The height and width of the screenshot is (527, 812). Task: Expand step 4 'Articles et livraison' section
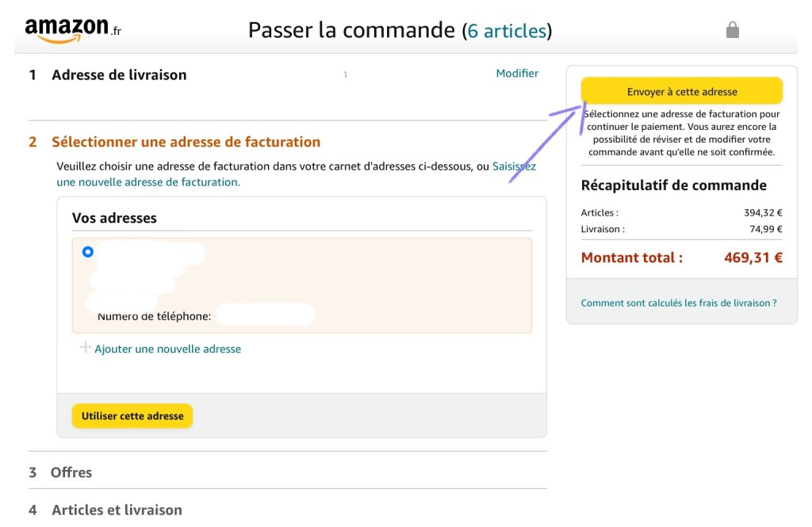pyautogui.click(x=117, y=510)
